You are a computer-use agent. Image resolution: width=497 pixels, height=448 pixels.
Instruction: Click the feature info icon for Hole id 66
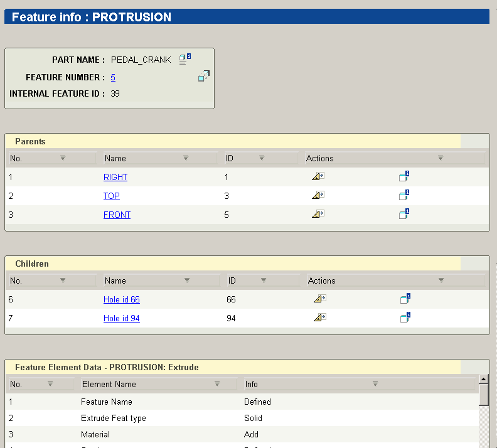coord(404,299)
